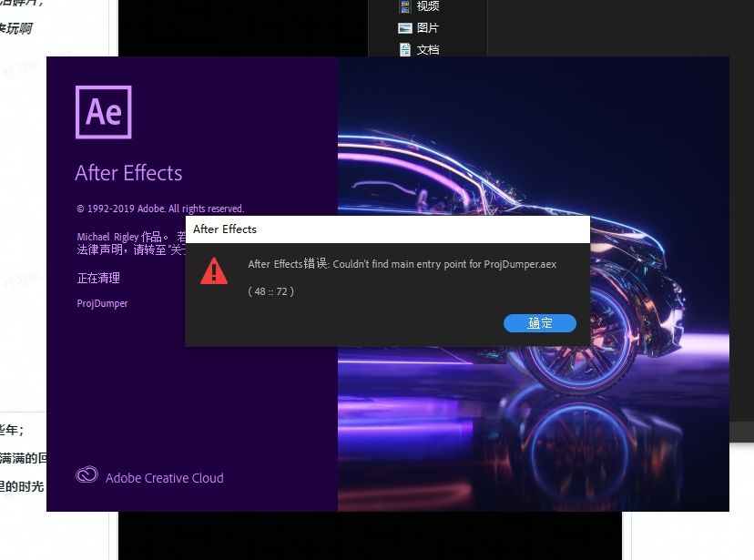Image resolution: width=754 pixels, height=560 pixels.
Task: Click the 视频 folder icon
Action: pos(405,6)
